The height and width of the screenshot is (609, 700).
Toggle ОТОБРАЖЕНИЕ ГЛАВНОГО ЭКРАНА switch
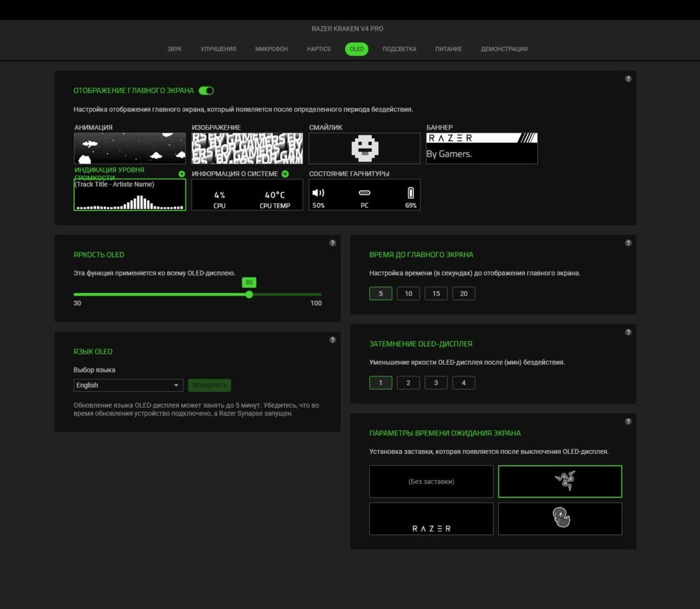206,90
